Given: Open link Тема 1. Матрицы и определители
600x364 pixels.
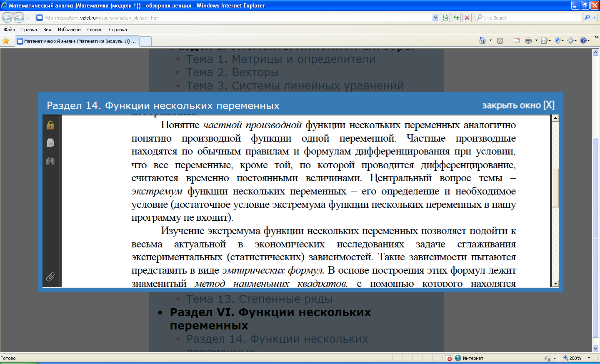Looking at the screenshot, I should (280, 59).
